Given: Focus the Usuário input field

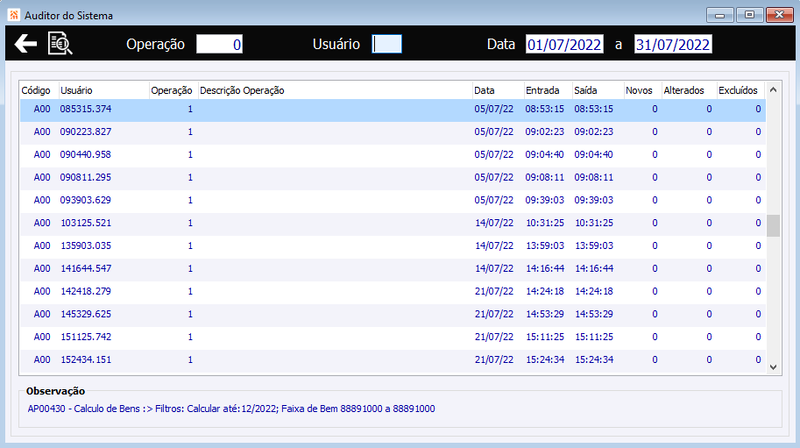Looking at the screenshot, I should [387, 44].
